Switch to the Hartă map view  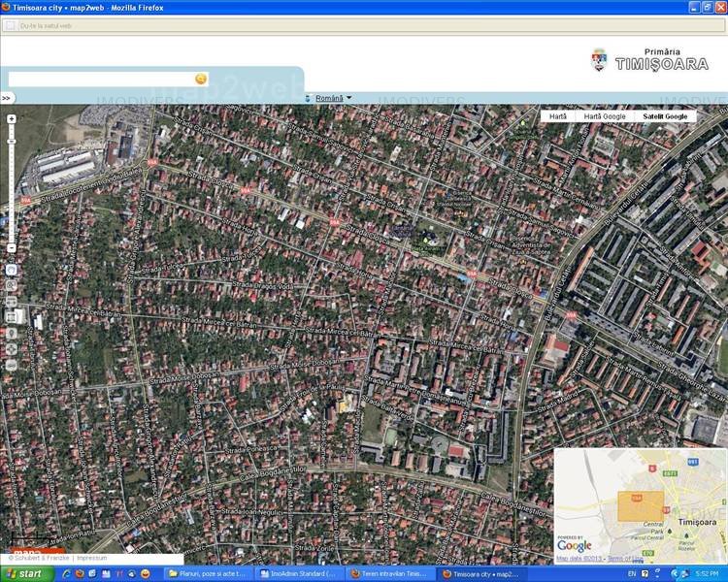point(557,116)
